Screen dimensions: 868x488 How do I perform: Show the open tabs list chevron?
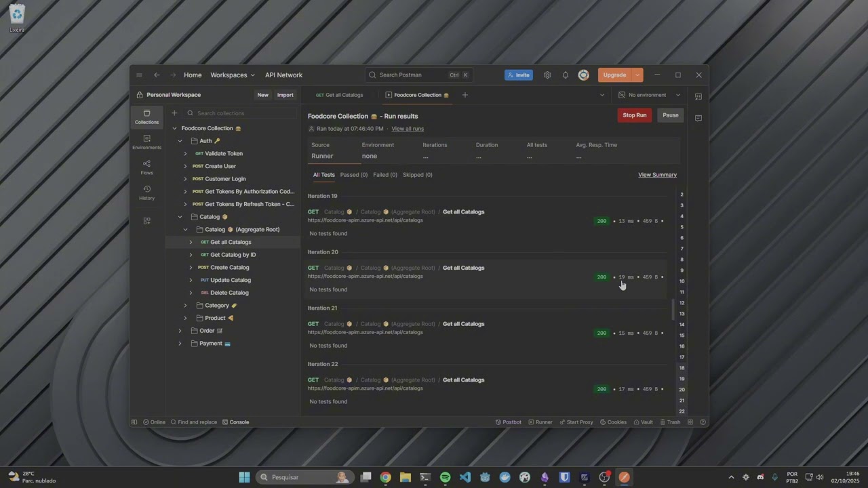(x=601, y=95)
